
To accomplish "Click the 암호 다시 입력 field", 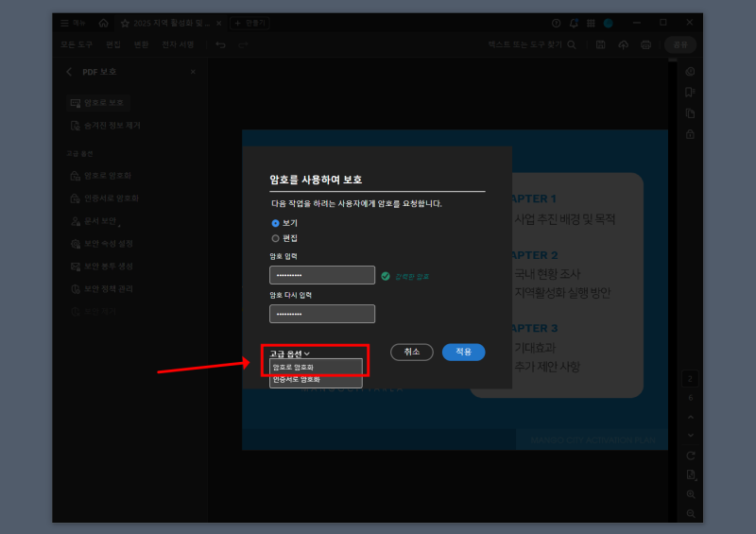I will pos(322,314).
